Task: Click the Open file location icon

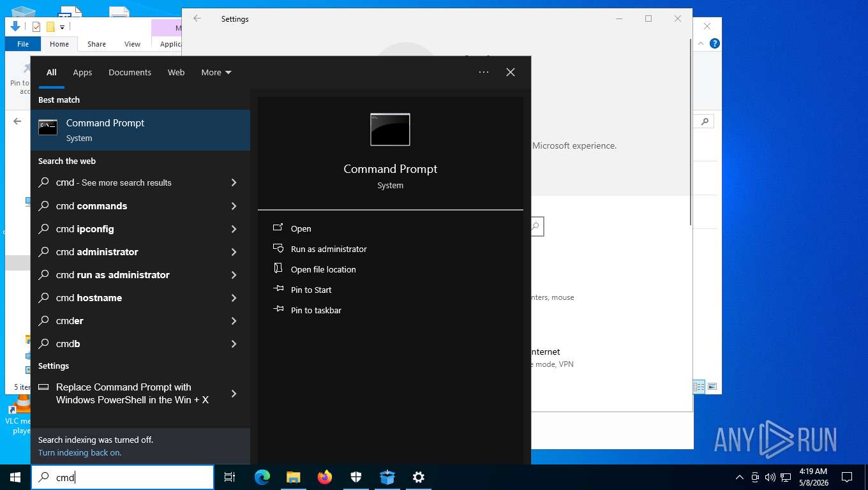Action: point(278,269)
